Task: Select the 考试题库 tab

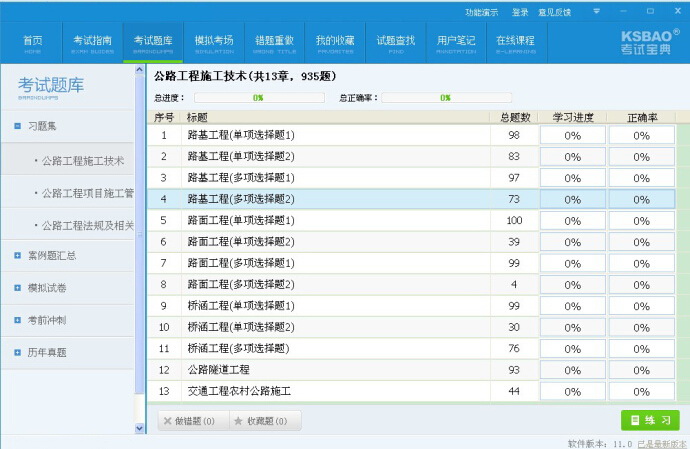Action: point(153,43)
